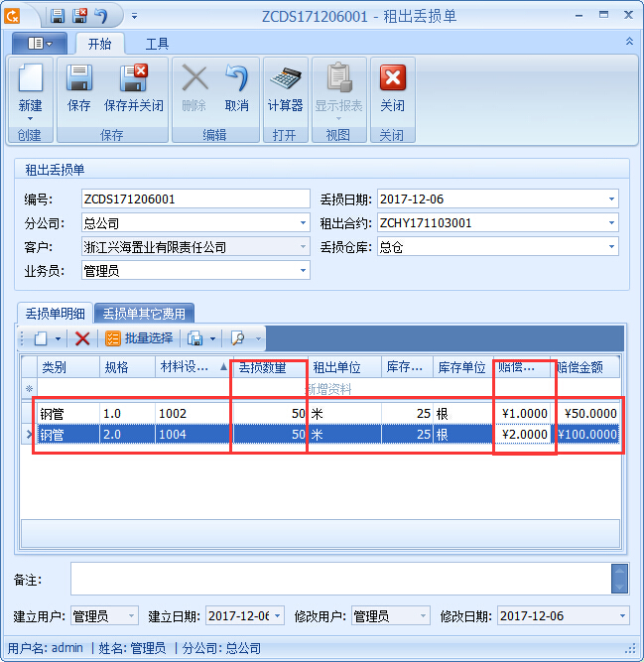Open the application menu button
Viewport: 644px width, 662px height.
(x=40, y=43)
